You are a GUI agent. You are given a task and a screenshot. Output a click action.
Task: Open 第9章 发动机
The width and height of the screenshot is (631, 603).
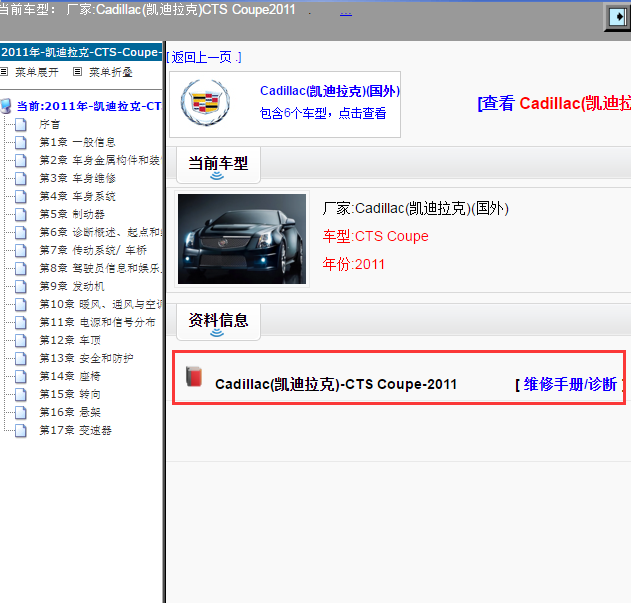coord(72,286)
